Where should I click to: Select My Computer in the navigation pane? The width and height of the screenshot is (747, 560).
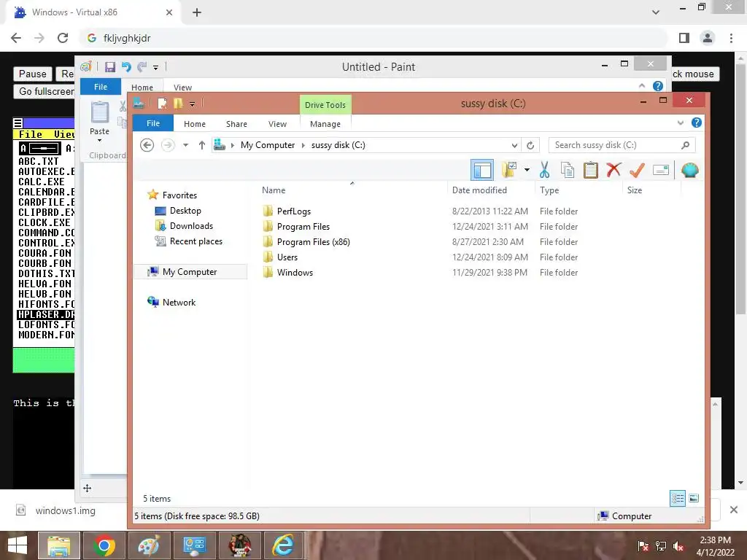pos(190,272)
